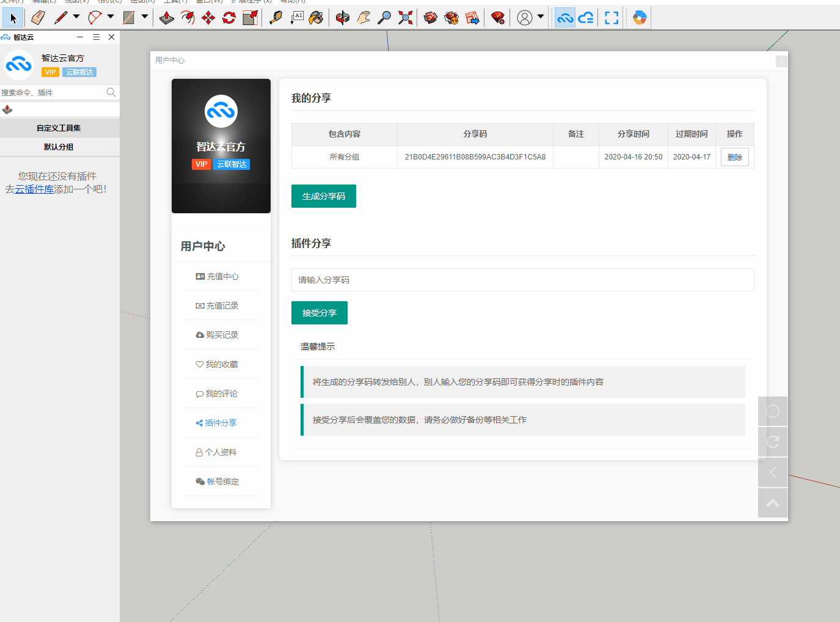
Task: Click the fullscreen brackets toolbar icon
Action: [612, 18]
